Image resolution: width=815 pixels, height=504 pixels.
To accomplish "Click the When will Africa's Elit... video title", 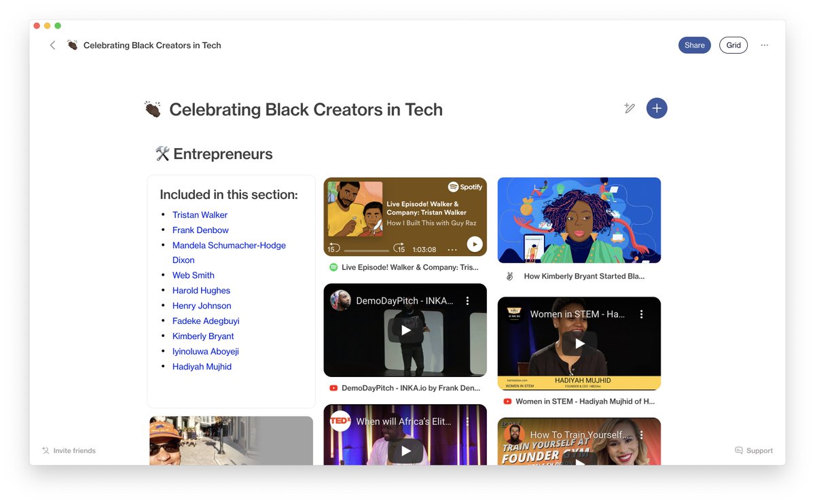I will pyautogui.click(x=404, y=421).
